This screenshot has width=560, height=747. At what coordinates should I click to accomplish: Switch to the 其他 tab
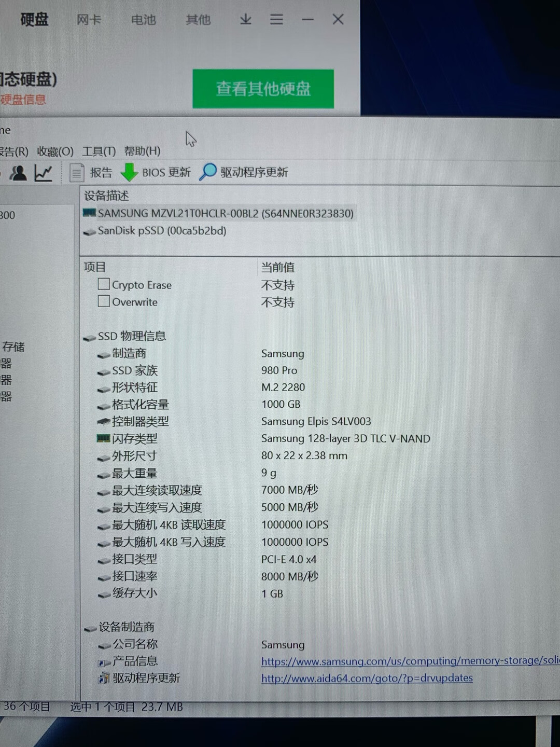click(198, 20)
